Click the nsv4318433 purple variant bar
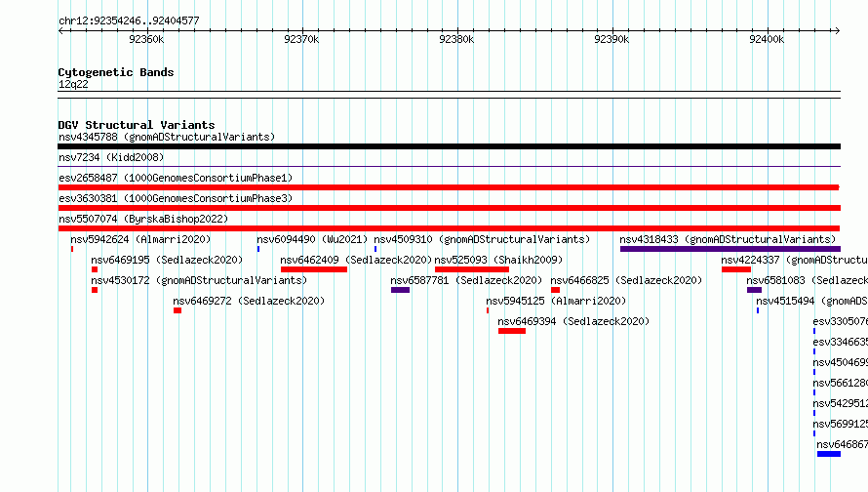 pos(730,249)
